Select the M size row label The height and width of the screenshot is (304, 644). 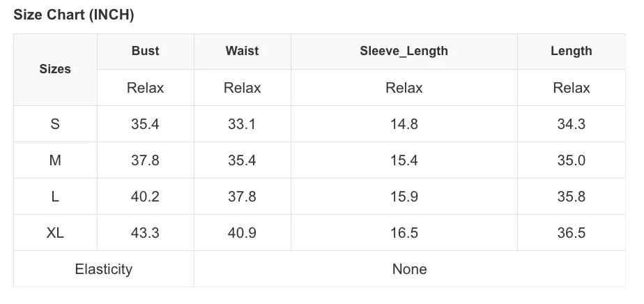[55, 160]
